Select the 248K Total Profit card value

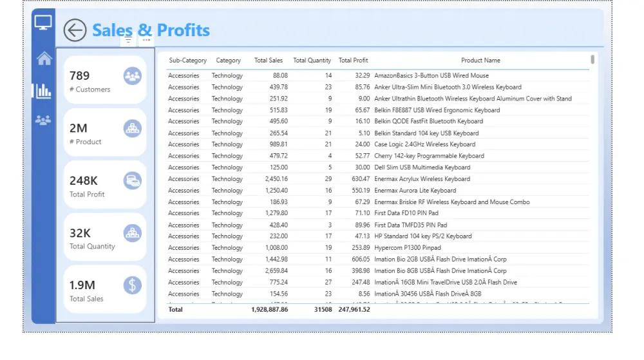(x=83, y=180)
